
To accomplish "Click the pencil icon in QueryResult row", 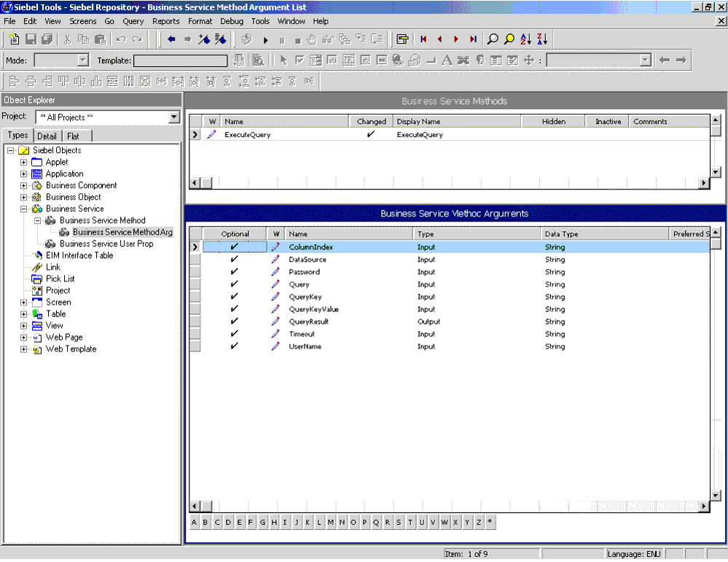I will point(275,321).
